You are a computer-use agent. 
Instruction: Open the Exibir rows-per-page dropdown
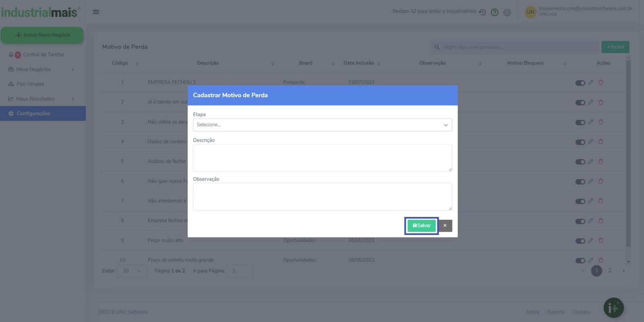pyautogui.click(x=132, y=271)
